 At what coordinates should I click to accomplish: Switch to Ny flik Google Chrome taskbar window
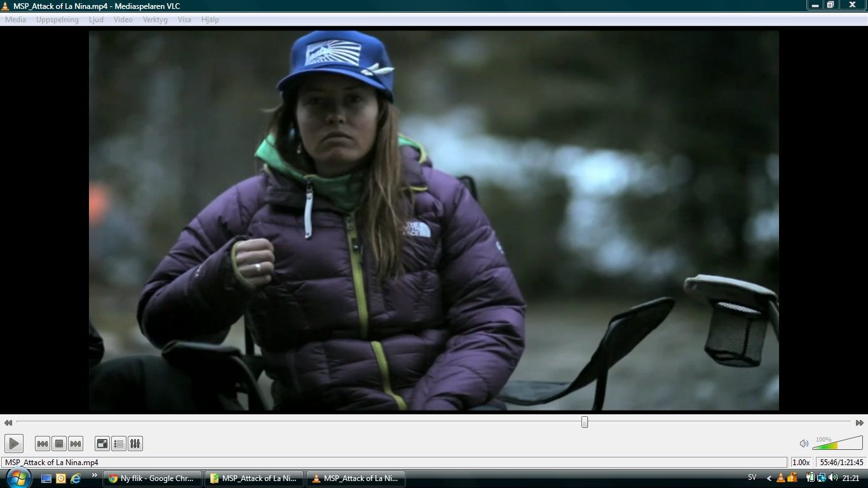coord(153,478)
